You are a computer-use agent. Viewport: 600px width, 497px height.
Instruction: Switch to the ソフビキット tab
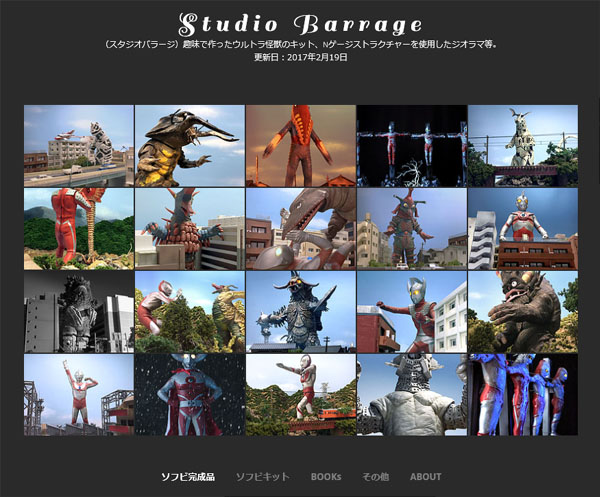point(262,477)
